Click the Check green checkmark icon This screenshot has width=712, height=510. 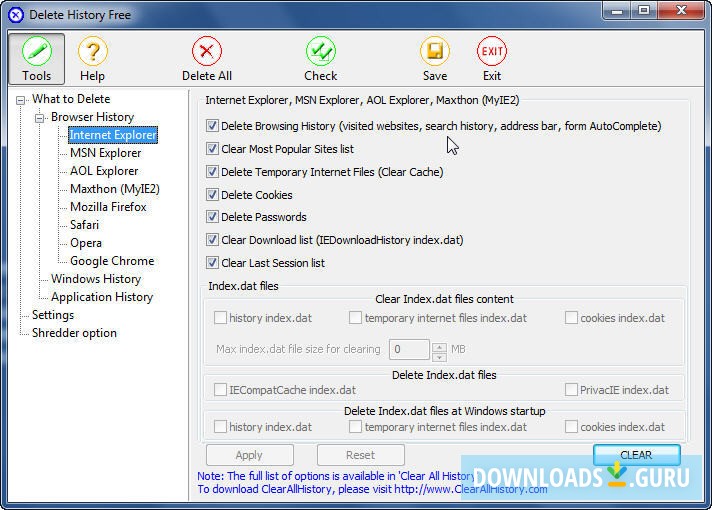point(321,51)
